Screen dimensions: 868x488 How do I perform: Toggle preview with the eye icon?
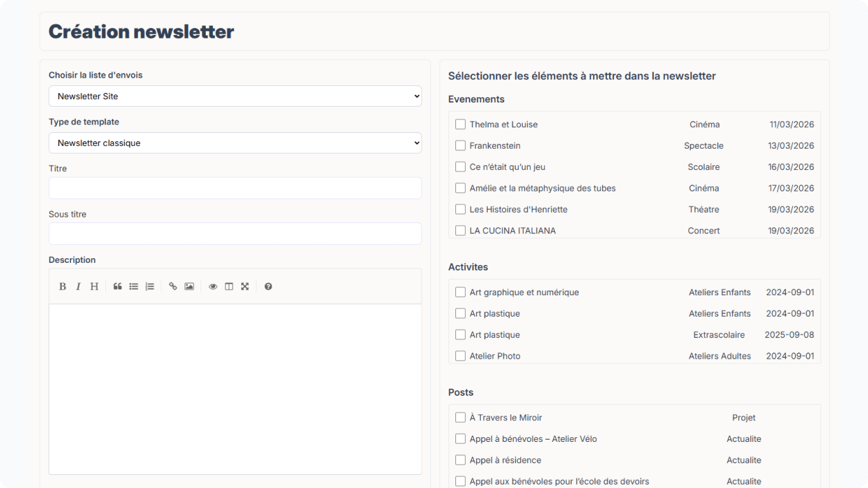point(213,286)
